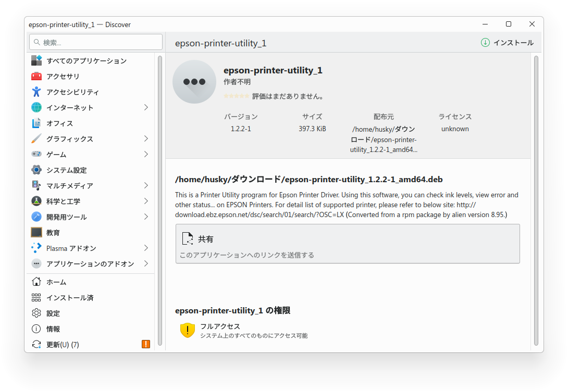Click the yellow shield full-access warning icon
The image size is (568, 392).
[x=187, y=330]
